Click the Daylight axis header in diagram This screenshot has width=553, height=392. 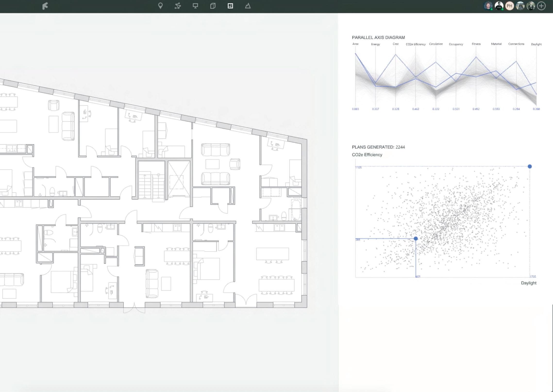click(x=536, y=44)
